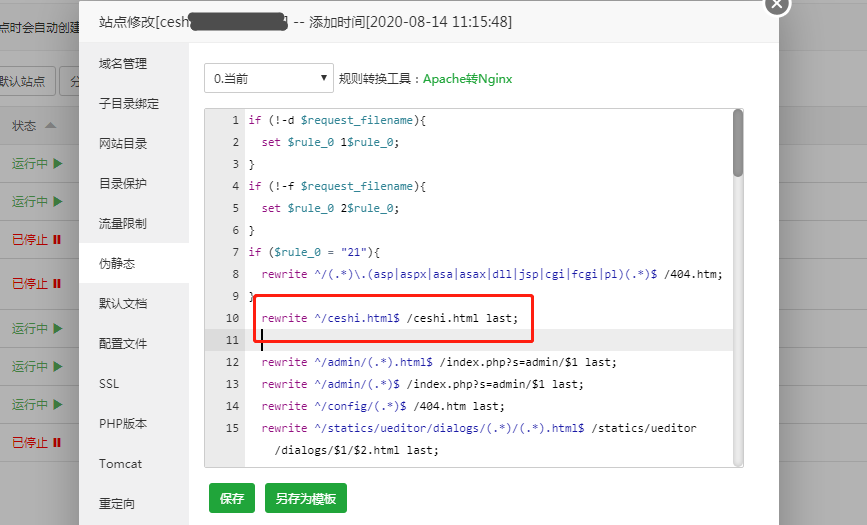The height and width of the screenshot is (525, 867).
Task: Click line 1 if !-d request_filename
Action: click(337, 121)
